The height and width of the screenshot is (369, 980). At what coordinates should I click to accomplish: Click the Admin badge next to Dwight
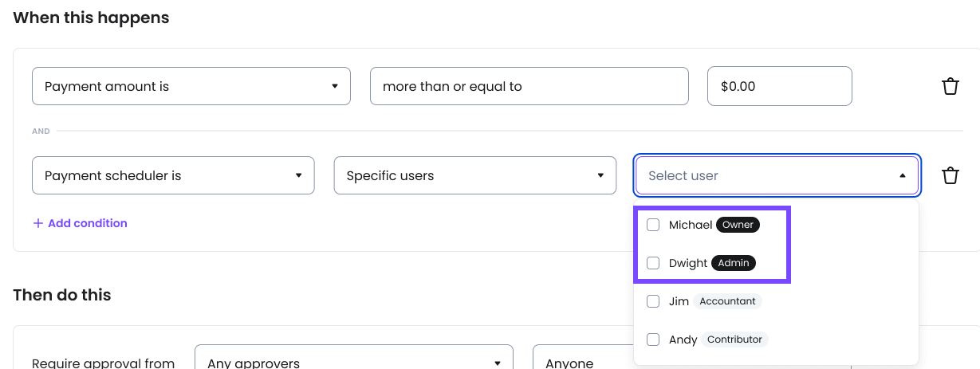coord(734,263)
